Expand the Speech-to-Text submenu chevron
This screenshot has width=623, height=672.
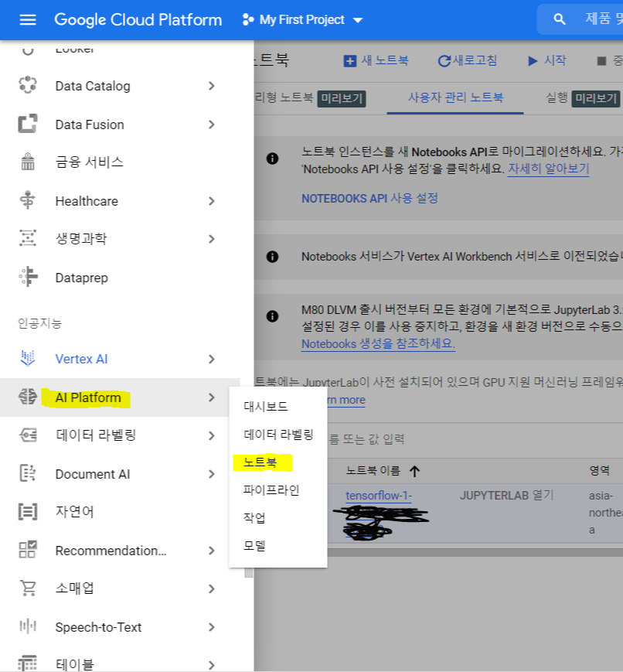click(211, 627)
